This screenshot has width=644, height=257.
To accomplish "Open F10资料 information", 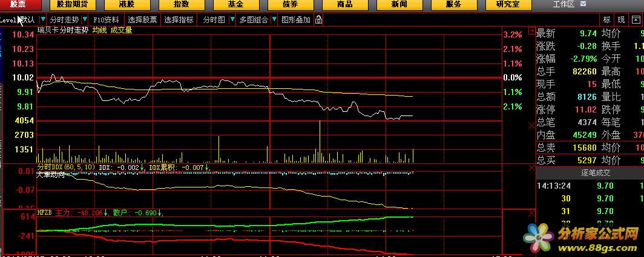I will pyautogui.click(x=106, y=20).
